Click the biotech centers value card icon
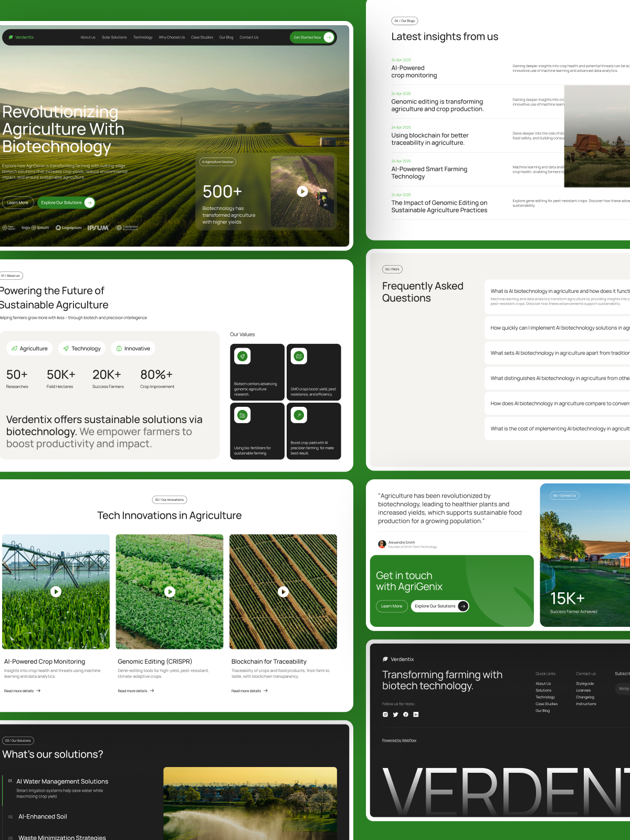630x840 pixels. [x=243, y=356]
